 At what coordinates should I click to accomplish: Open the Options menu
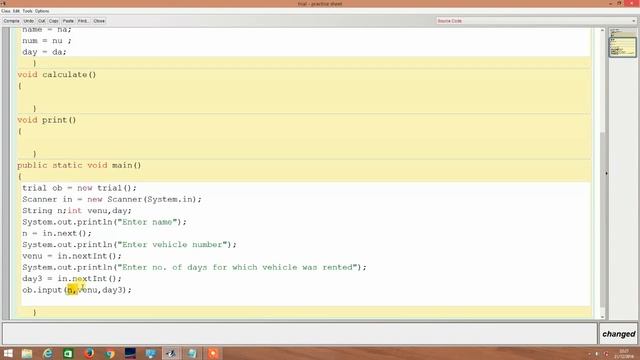pos(42,11)
